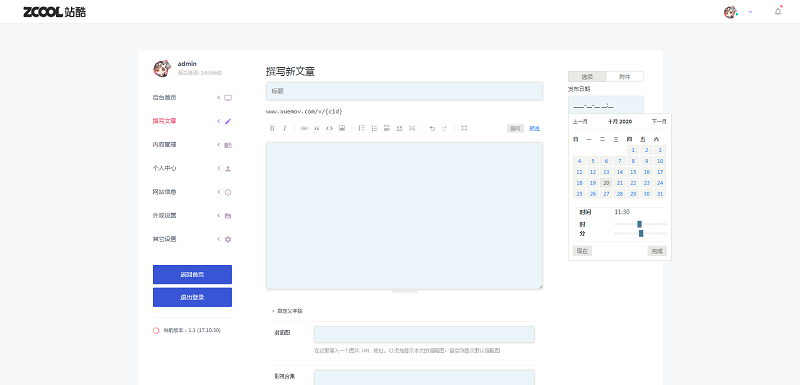Insert an image with the picture icon

342,128
